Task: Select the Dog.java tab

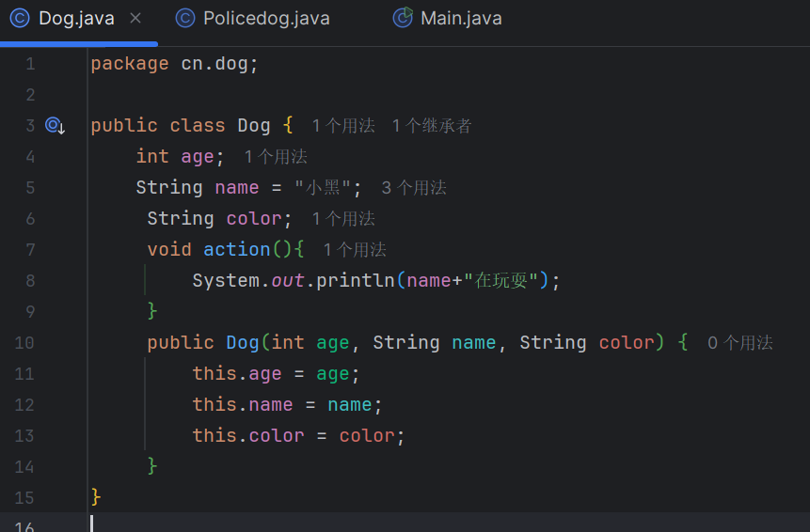Action: point(76,18)
